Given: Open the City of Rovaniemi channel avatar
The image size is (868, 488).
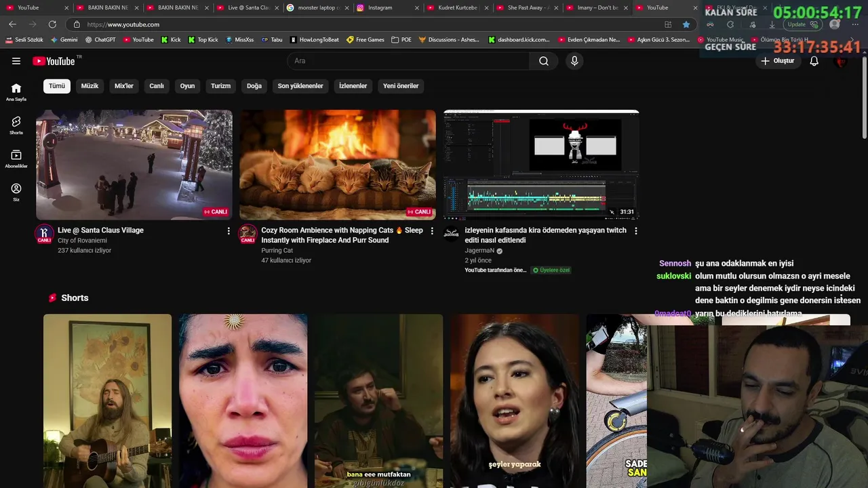Looking at the screenshot, I should tap(44, 234).
